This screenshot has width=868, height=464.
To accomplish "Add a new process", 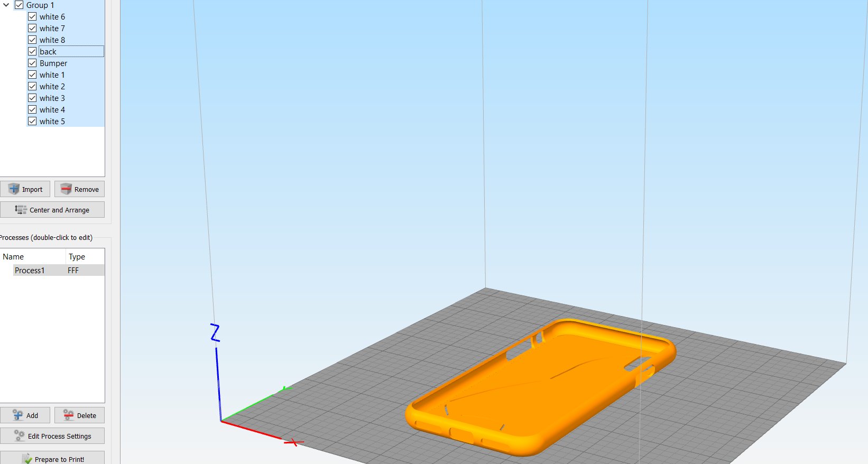I will tap(25, 415).
